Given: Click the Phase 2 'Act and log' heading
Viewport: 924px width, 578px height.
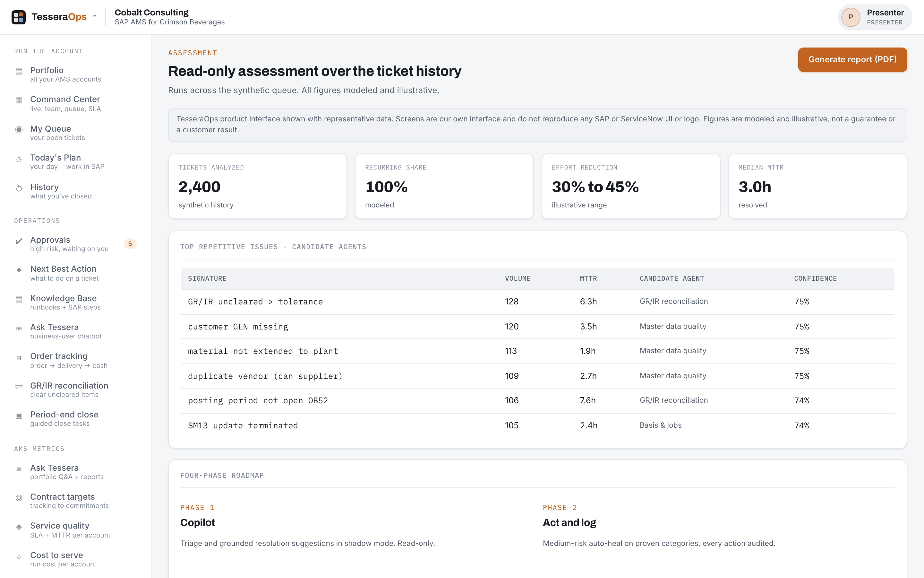Looking at the screenshot, I should click(x=569, y=522).
